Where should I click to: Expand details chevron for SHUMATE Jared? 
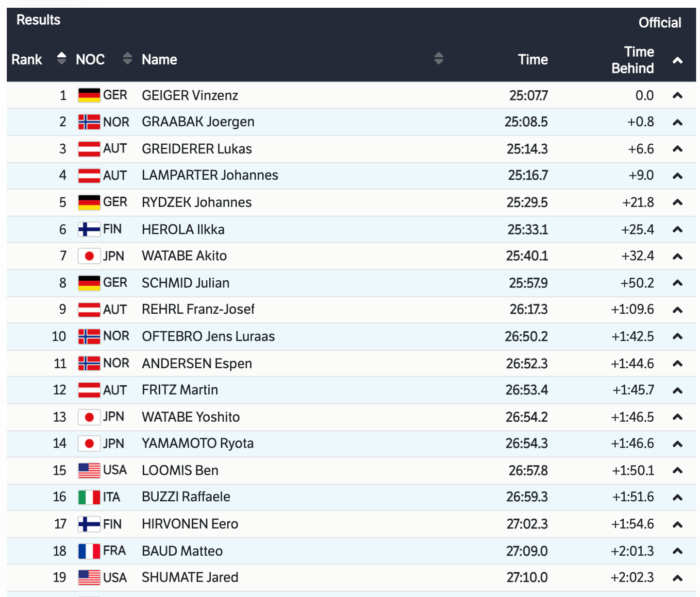[x=678, y=578]
